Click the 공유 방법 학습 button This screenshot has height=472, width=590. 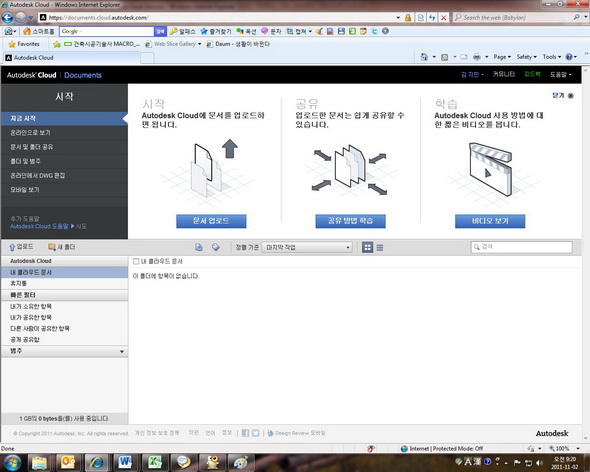(x=350, y=221)
